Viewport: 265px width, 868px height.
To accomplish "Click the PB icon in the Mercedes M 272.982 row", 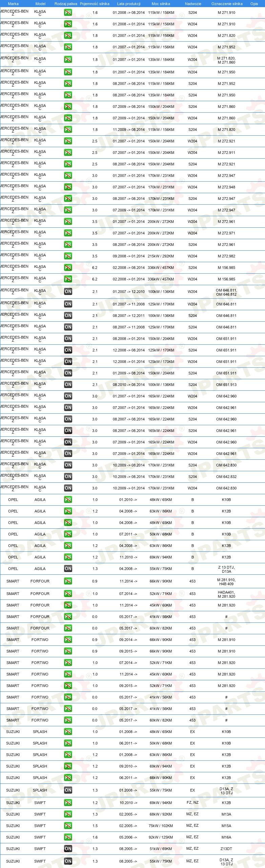I will [x=68, y=256].
